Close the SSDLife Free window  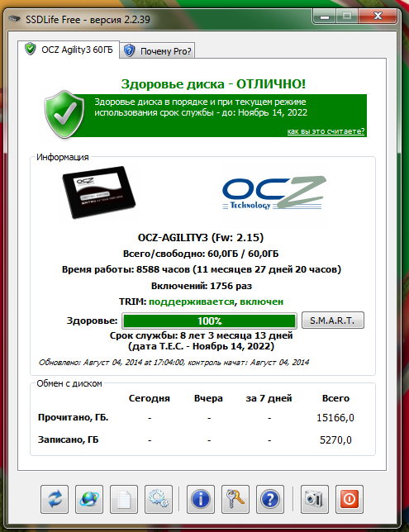378,16
